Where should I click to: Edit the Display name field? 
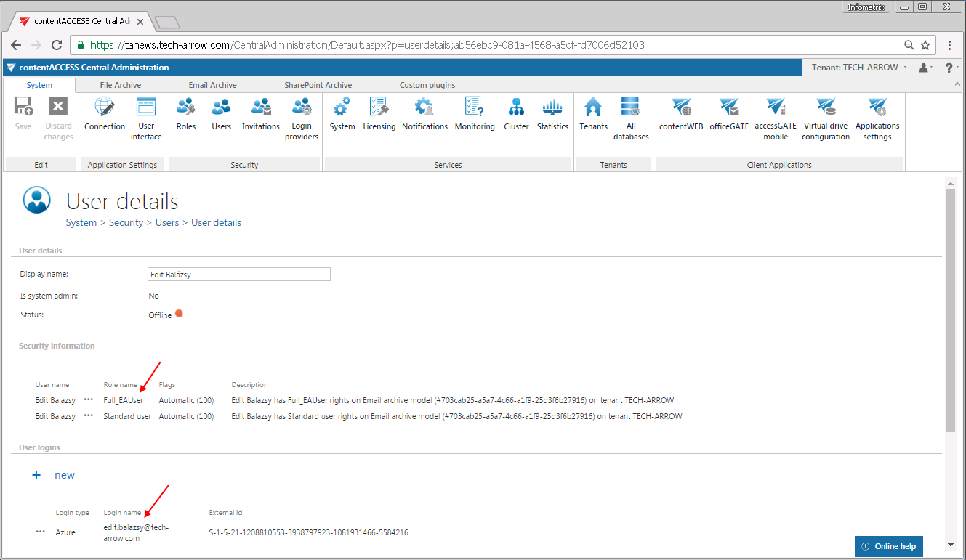tap(238, 274)
